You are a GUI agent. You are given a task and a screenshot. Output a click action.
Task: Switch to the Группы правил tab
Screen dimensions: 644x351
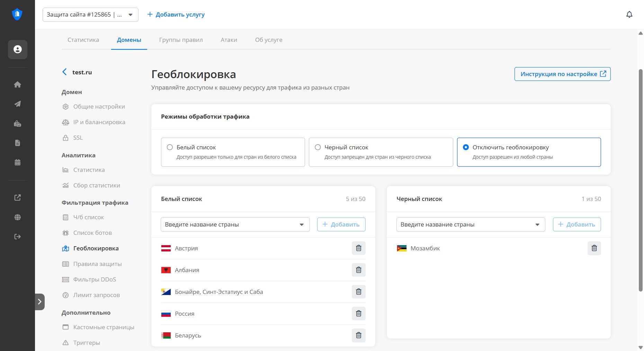[x=181, y=40]
